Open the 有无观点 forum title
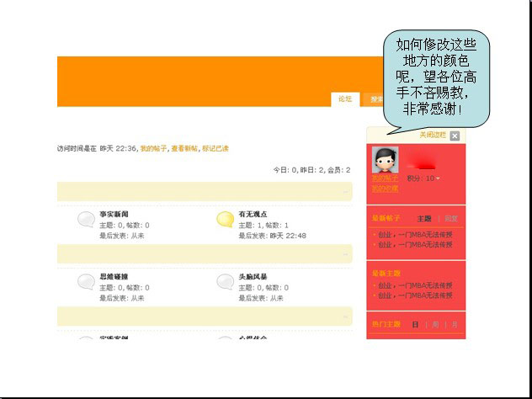The height and width of the screenshot is (399, 532). [x=253, y=215]
